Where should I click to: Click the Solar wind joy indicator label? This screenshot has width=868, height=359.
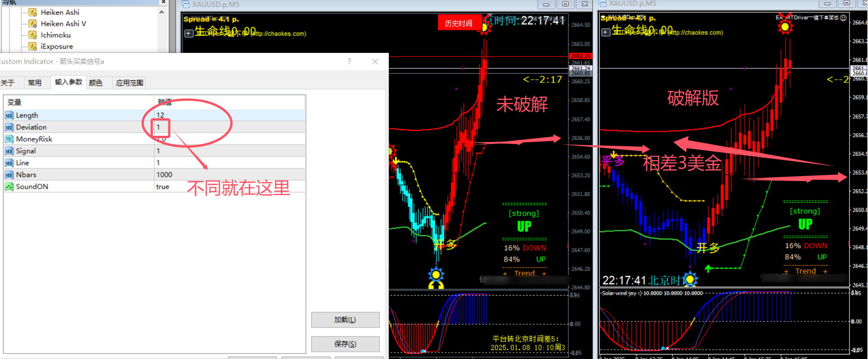coord(652,293)
